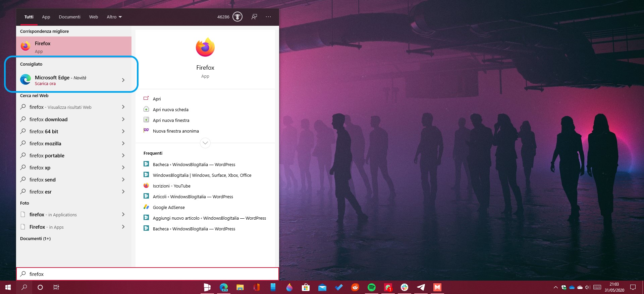The width and height of the screenshot is (644, 294).
Task: Open the Firefox best match result
Action: [74, 46]
